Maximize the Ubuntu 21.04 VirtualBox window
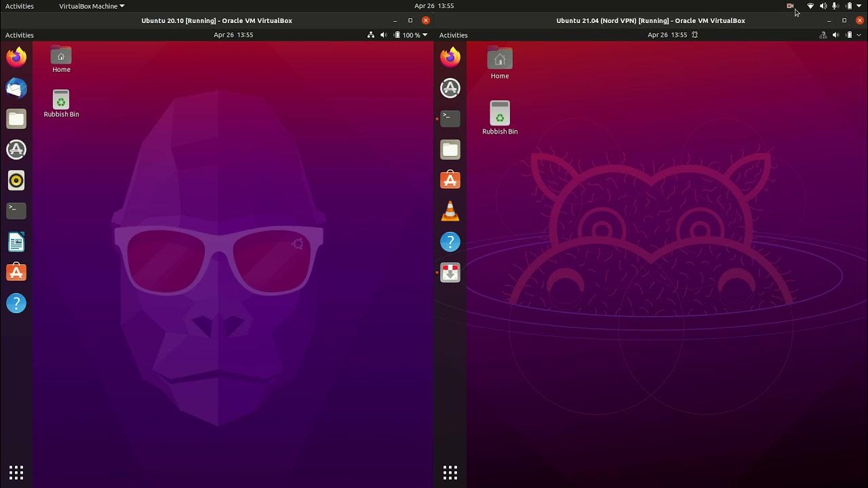868x488 pixels. (x=844, y=20)
